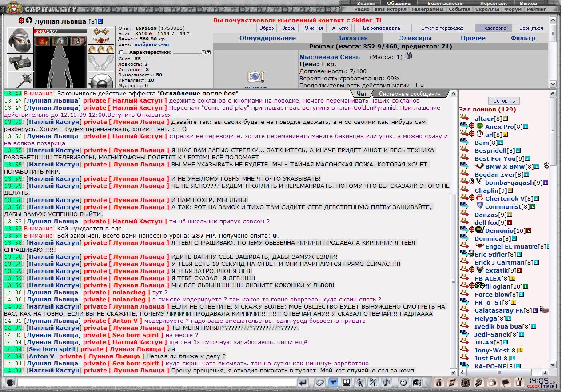
Task: Open the Знания top menu
Action: point(366,3)
